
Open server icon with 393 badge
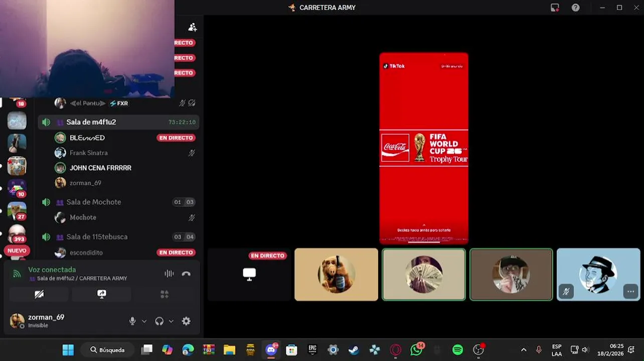(17, 234)
